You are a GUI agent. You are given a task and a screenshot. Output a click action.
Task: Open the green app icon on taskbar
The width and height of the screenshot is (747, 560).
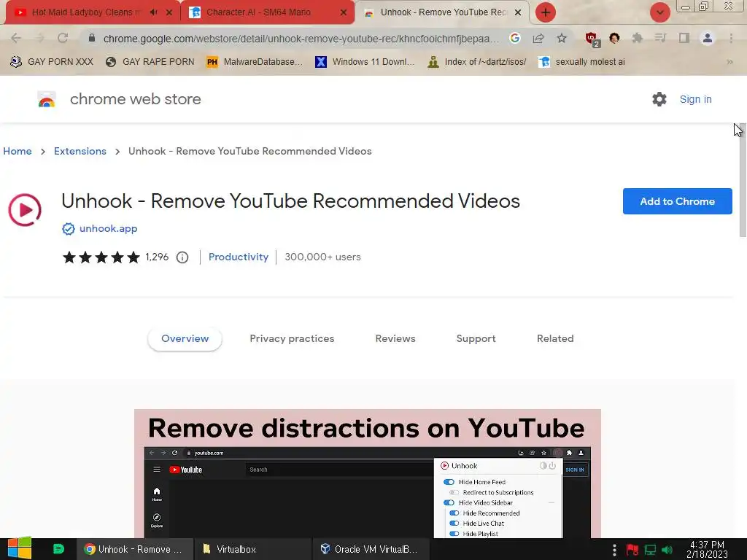click(x=58, y=549)
